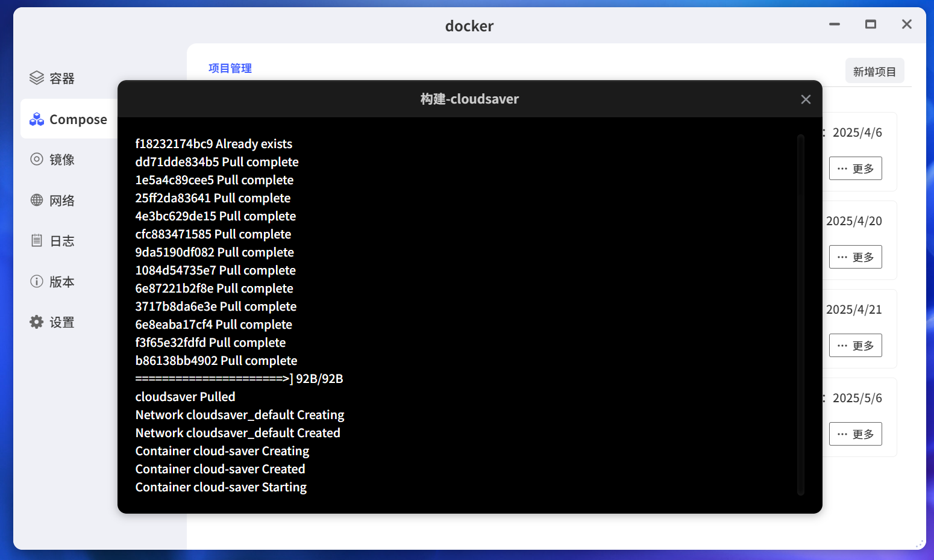This screenshot has height=560, width=934.
Task: Select the 网络 globe icon
Action: coord(37,200)
